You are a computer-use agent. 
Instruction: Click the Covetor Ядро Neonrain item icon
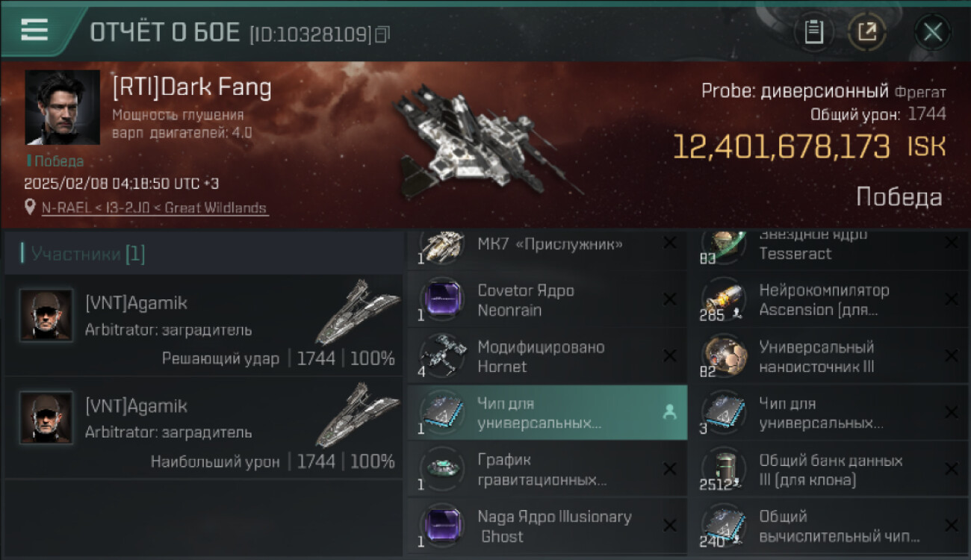pyautogui.click(x=442, y=300)
